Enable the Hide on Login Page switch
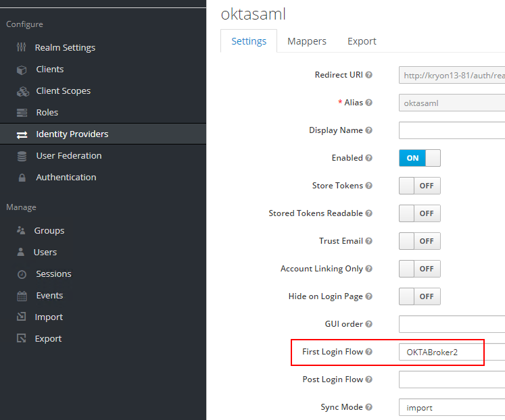 pyautogui.click(x=420, y=296)
